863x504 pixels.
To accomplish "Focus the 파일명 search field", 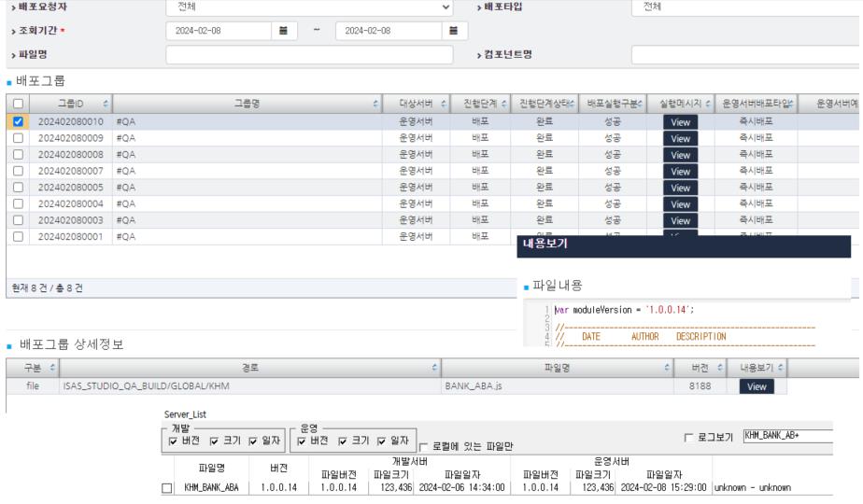I will (309, 54).
